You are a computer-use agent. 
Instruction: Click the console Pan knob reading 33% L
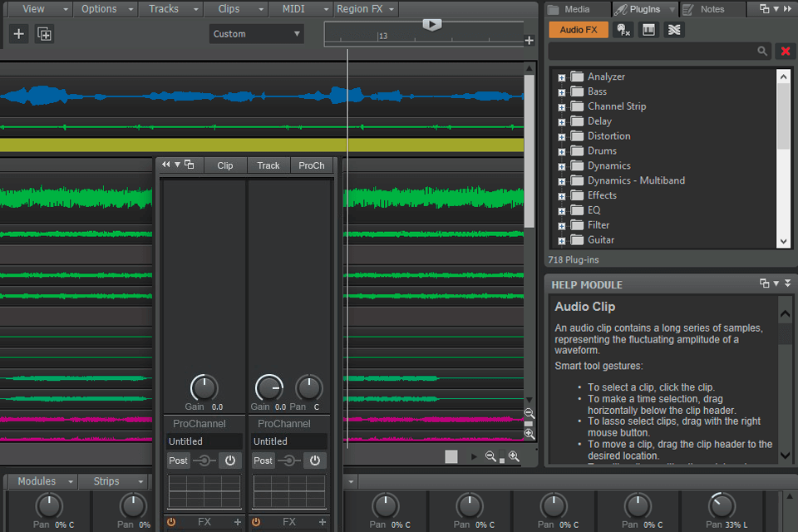[x=722, y=505]
